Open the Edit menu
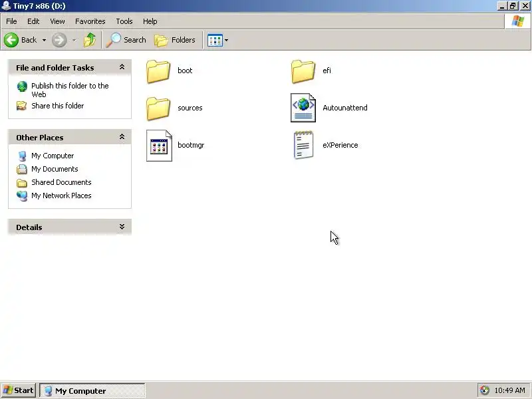Image resolution: width=532 pixels, height=399 pixels. (33, 21)
